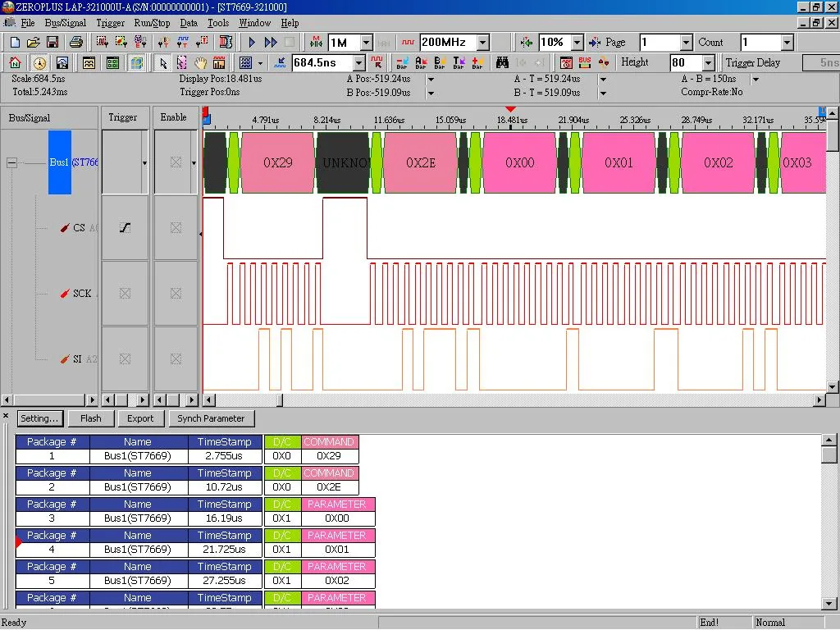Go to B Bar icon
The width and height of the screenshot is (840, 630).
[x=440, y=62]
